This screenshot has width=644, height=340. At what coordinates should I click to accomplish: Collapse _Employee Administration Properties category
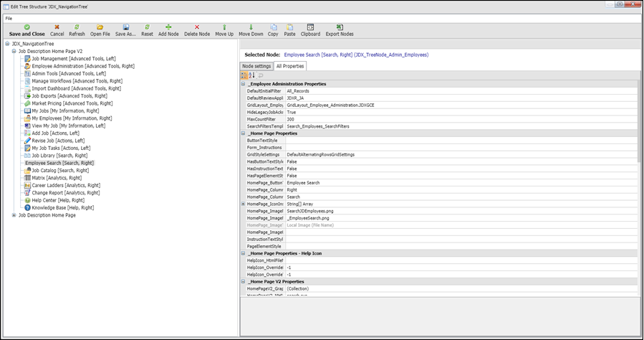pyautogui.click(x=243, y=84)
